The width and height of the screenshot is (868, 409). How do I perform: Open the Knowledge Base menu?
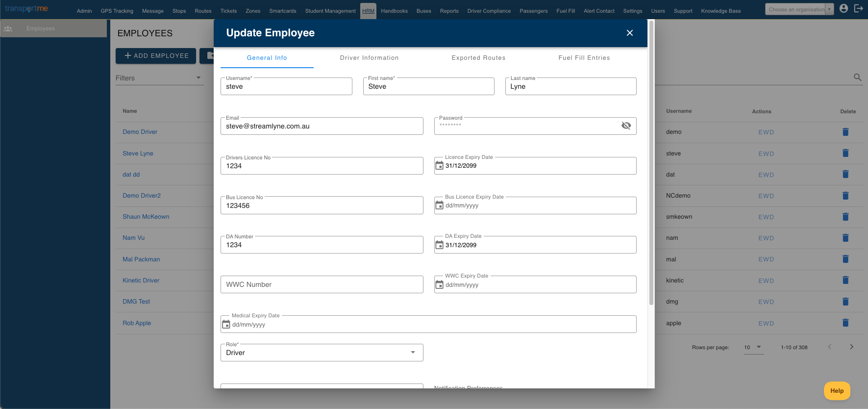[721, 11]
